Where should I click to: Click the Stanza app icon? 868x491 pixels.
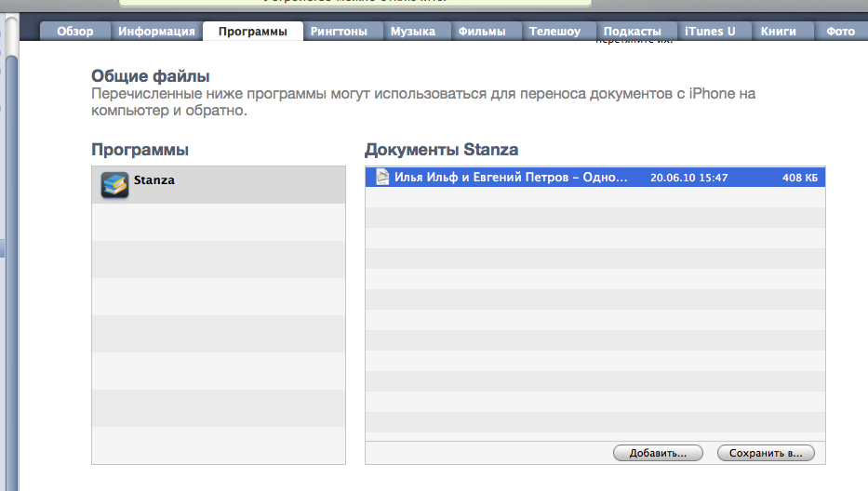pos(114,185)
